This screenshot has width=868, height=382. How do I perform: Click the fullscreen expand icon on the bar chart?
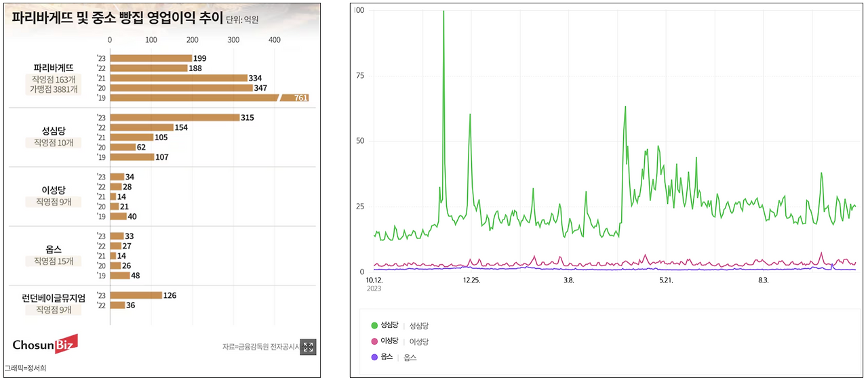(x=308, y=347)
